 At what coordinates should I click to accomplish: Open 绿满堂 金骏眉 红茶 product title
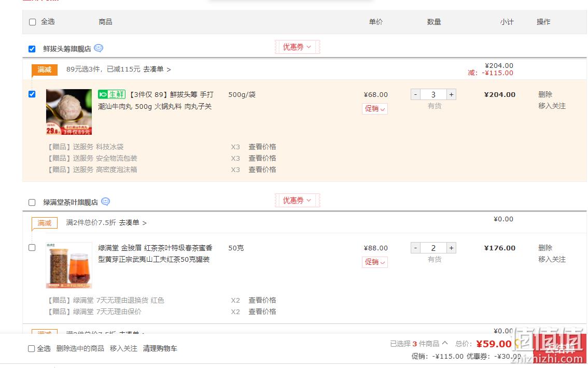coord(155,253)
